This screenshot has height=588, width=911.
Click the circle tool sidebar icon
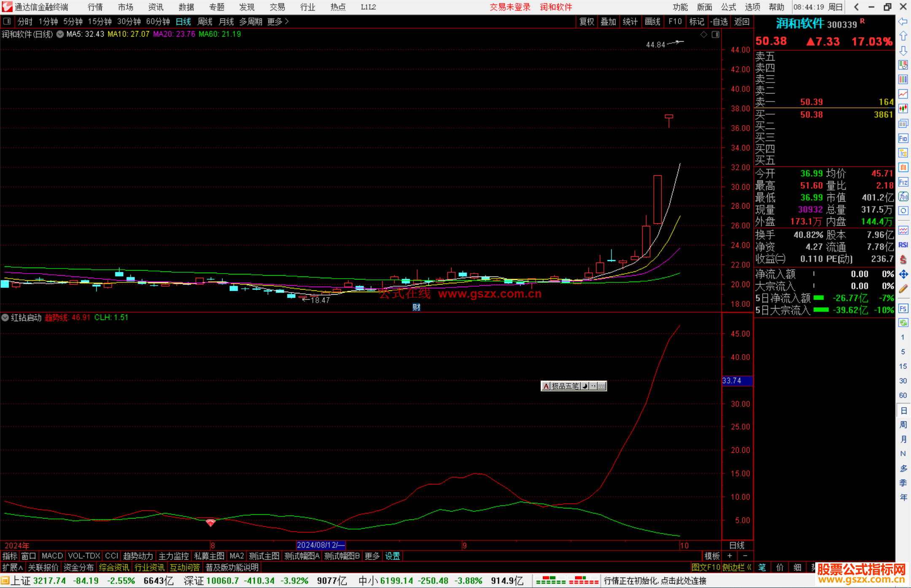903,211
